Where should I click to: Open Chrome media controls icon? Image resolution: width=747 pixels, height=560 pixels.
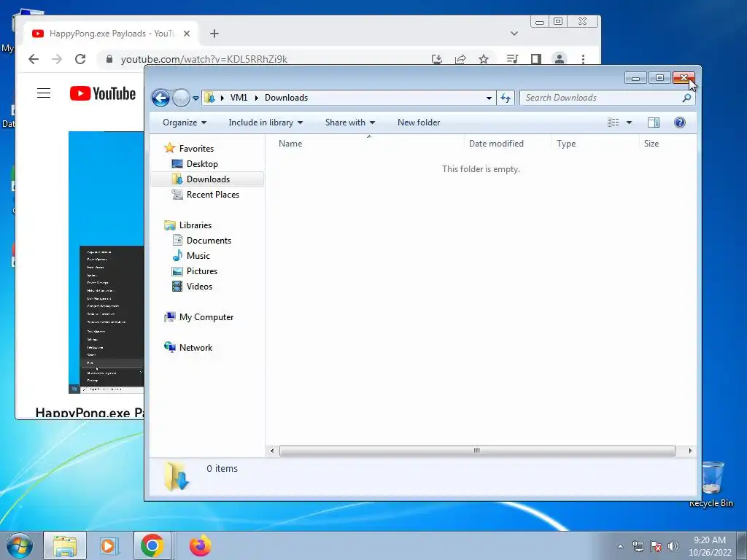[x=512, y=59]
